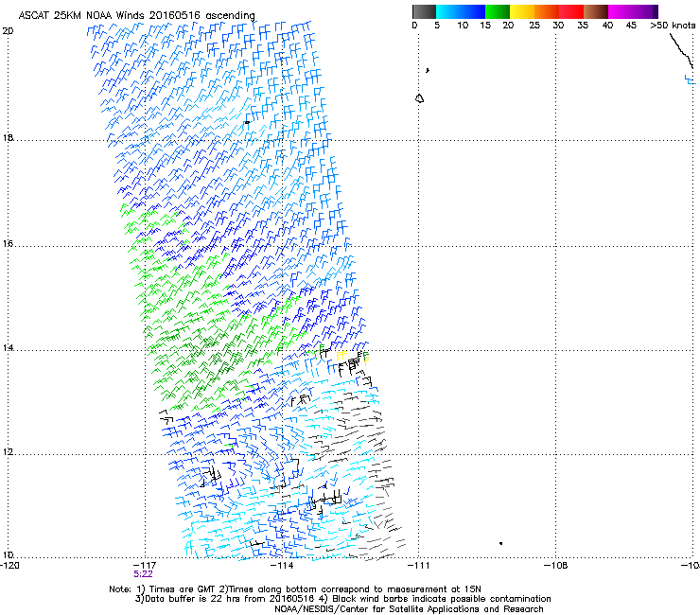The height and width of the screenshot is (615, 700).
Task: Click the gray 0-5 knots legend swatch
Action: coord(424,11)
